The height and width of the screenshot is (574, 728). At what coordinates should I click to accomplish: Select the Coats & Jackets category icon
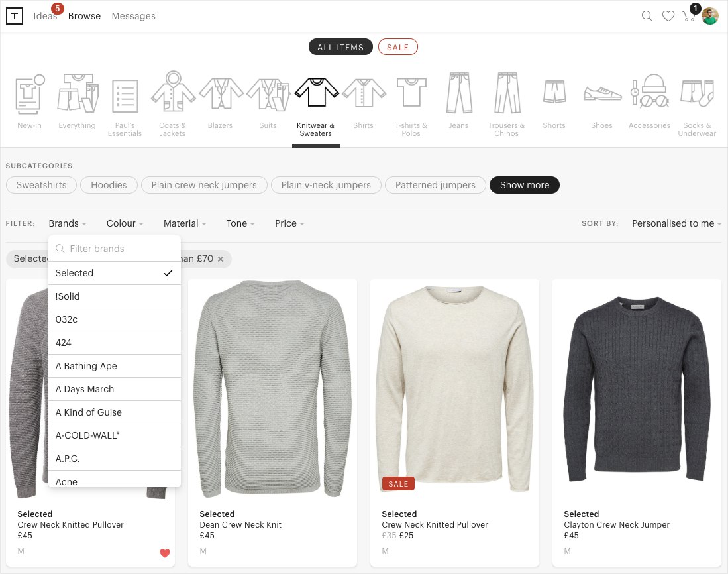173,94
